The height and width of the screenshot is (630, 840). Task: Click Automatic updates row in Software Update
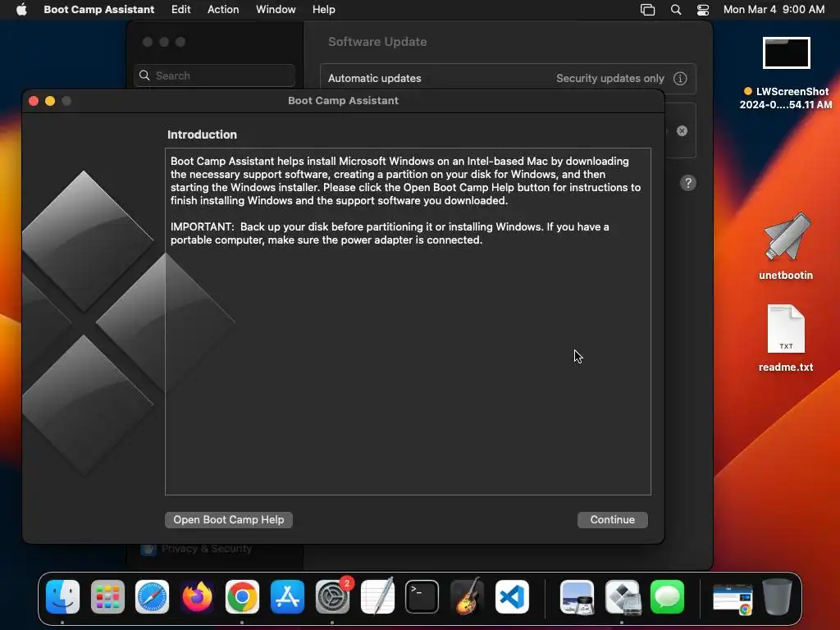(508, 78)
